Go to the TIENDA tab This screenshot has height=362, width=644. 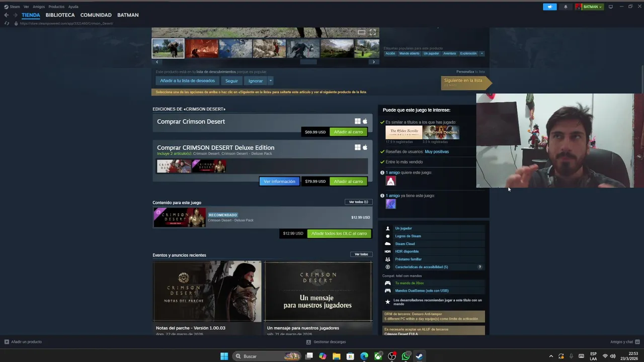(x=31, y=15)
